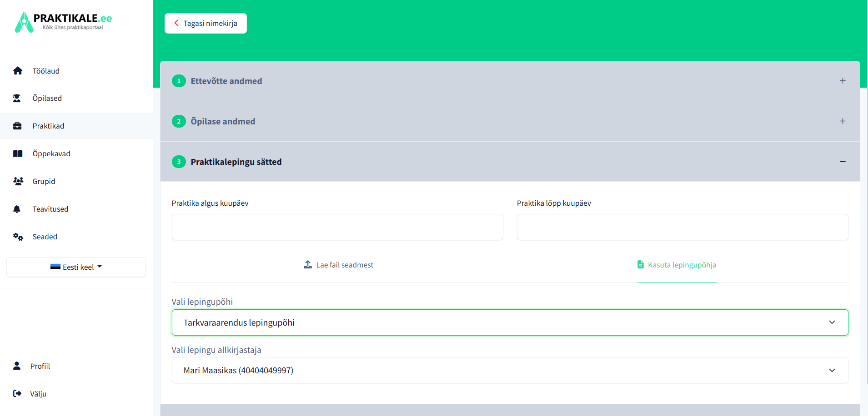Click the Õppekavad book icon
This screenshot has width=868, height=416.
(18, 154)
